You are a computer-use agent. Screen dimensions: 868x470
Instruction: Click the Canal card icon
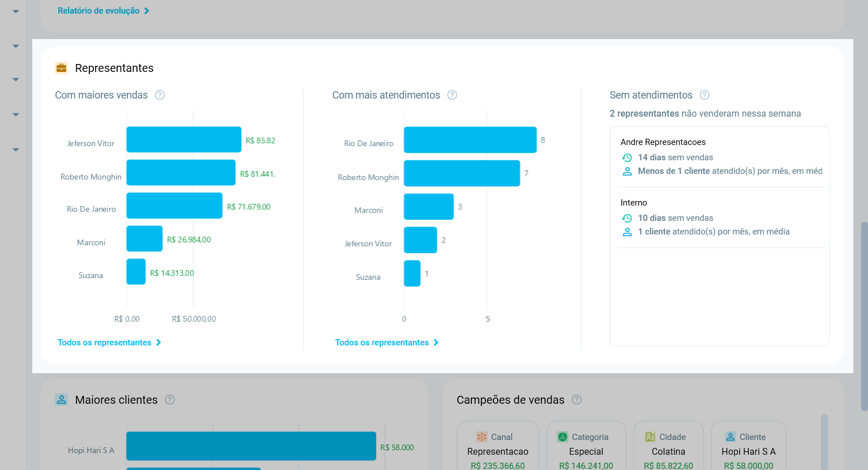[482, 437]
